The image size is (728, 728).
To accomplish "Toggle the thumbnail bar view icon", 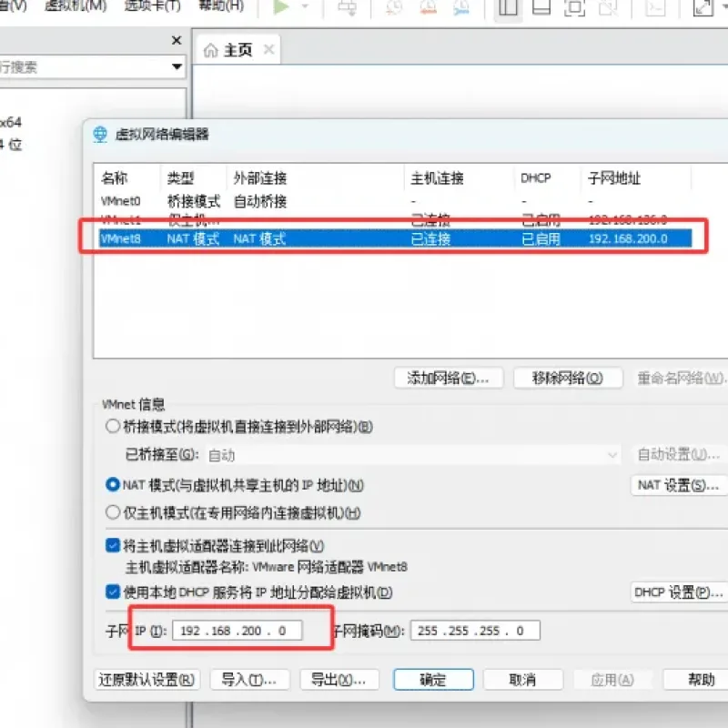I will 541,7.
